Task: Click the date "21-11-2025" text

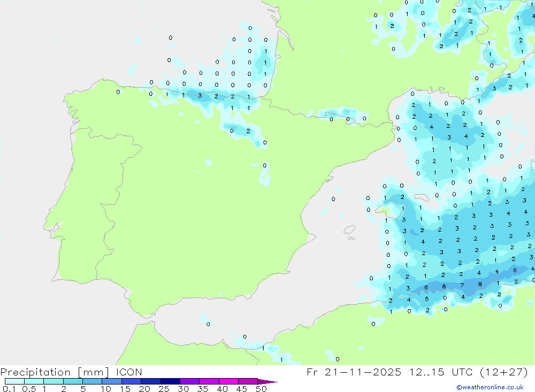Action: (x=363, y=372)
